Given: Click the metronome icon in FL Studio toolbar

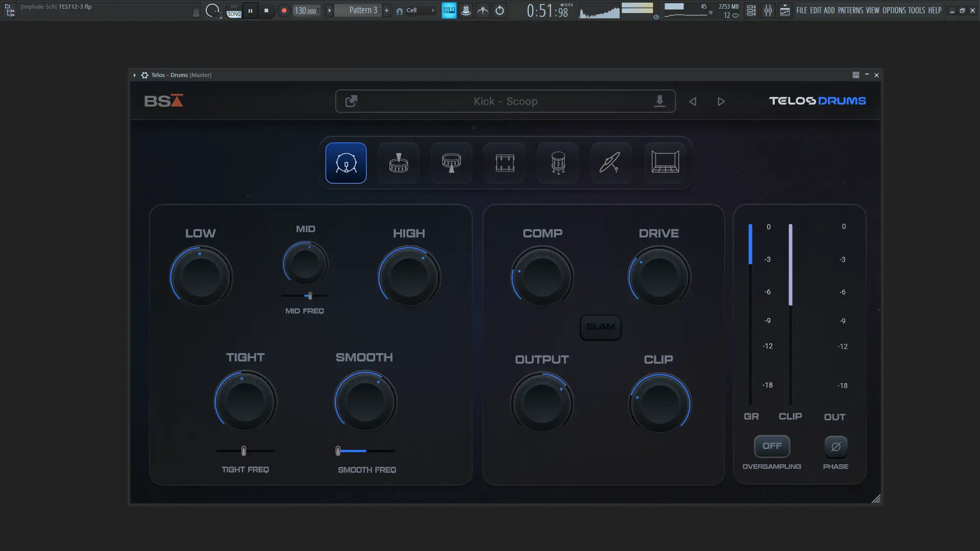Looking at the screenshot, I should point(483,10).
